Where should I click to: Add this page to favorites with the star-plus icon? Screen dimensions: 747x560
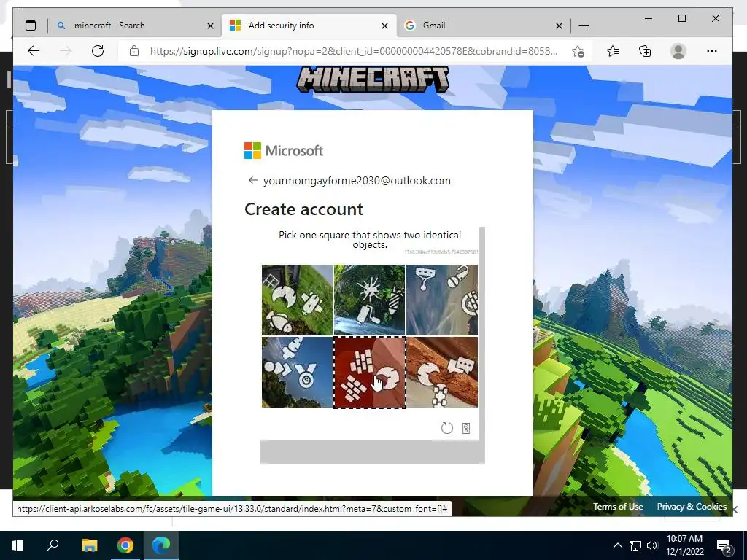(x=578, y=52)
